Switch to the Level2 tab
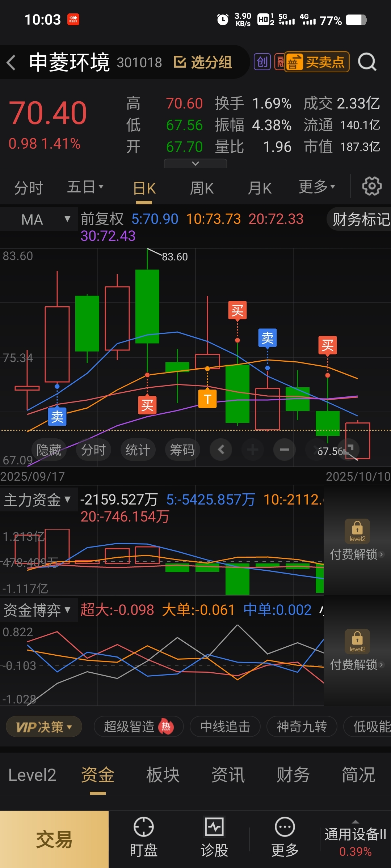 [32, 775]
